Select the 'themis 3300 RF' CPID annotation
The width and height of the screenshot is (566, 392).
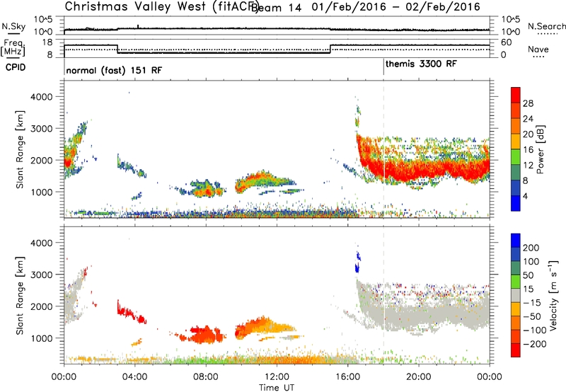click(421, 64)
